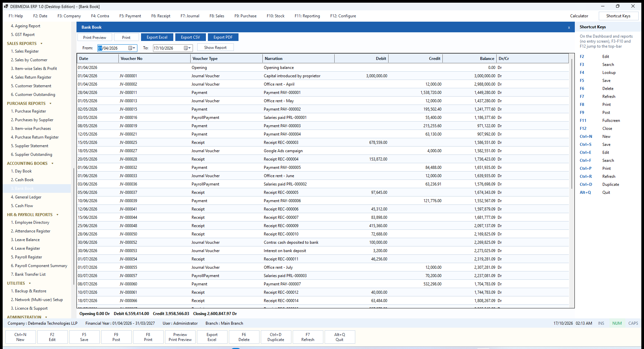Click the Print Preview button

click(94, 37)
